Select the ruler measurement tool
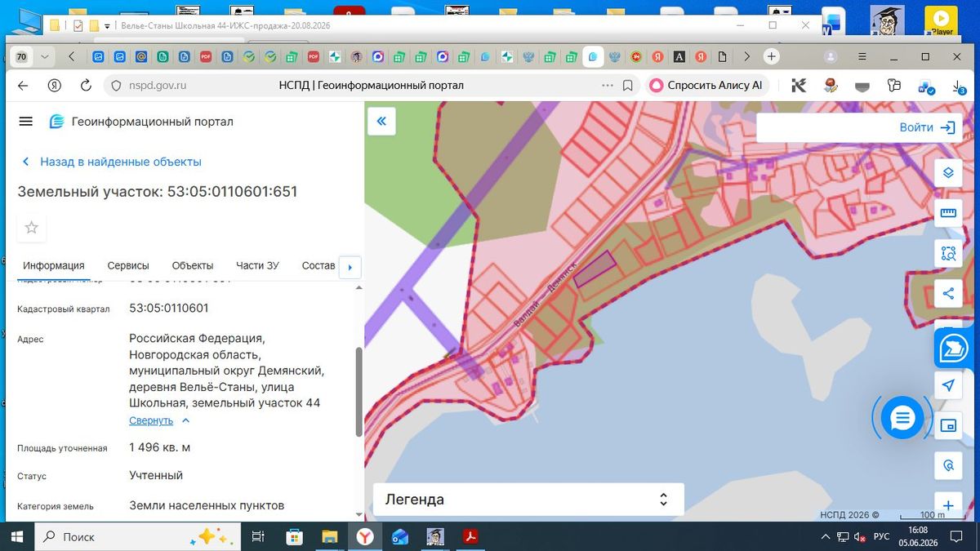Viewport: 980px width, 551px height. point(948,214)
